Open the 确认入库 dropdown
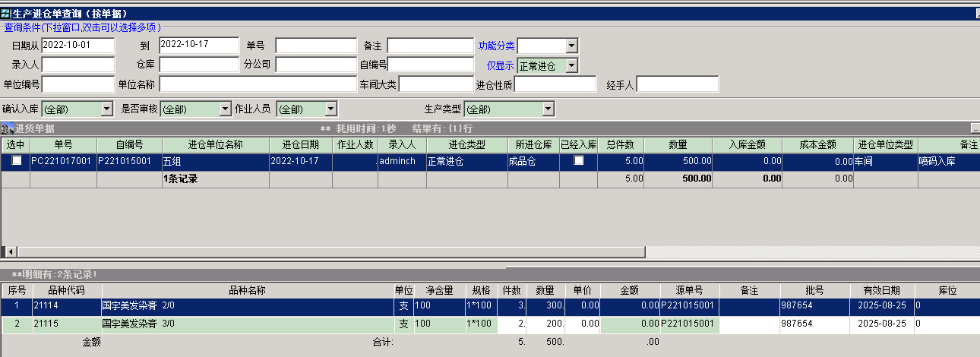 (x=107, y=109)
